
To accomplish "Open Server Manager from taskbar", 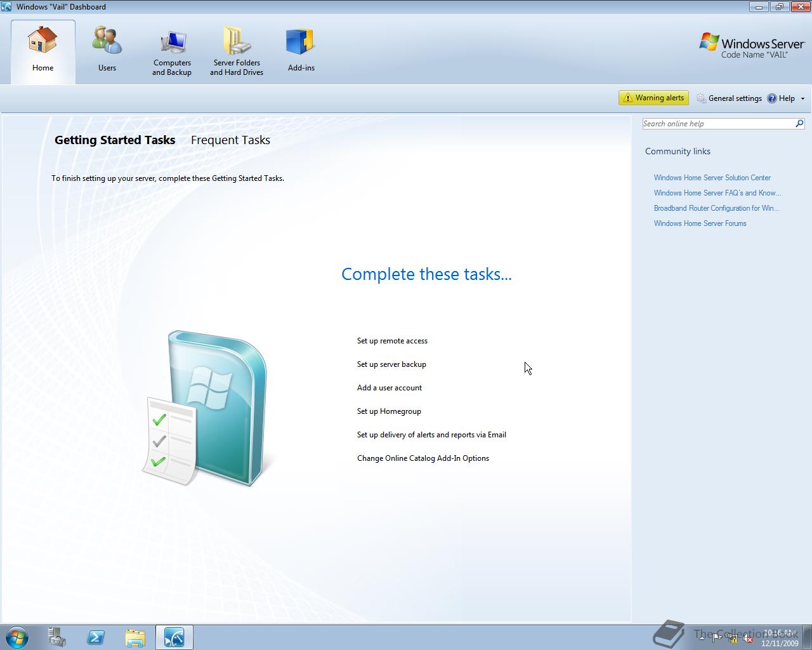I will point(57,637).
